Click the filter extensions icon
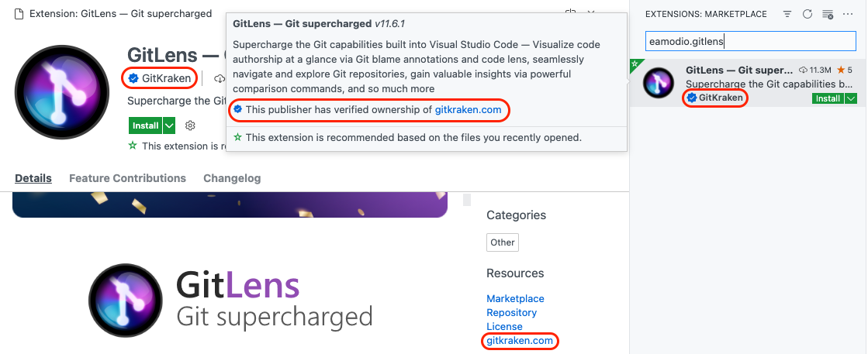Image resolution: width=868 pixels, height=354 pixels. pos(787,14)
